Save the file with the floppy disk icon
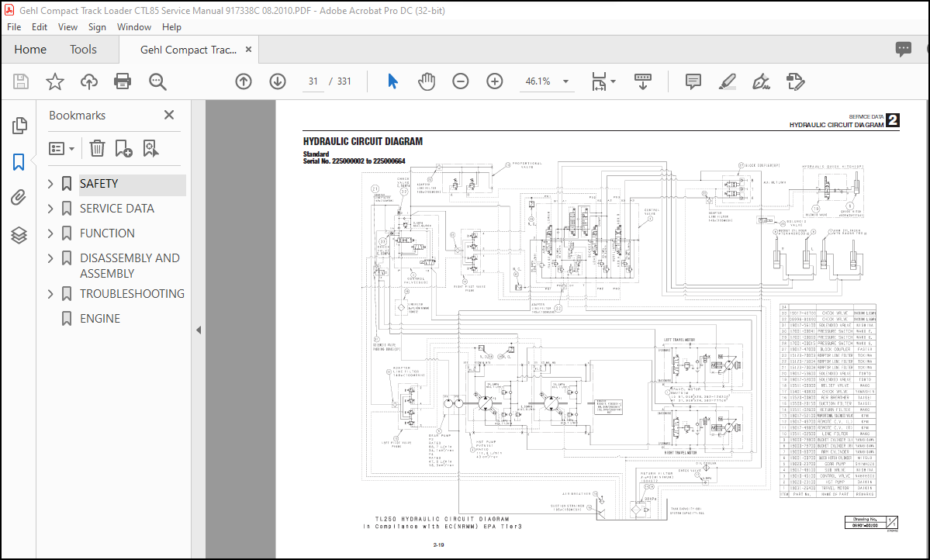 click(x=21, y=81)
